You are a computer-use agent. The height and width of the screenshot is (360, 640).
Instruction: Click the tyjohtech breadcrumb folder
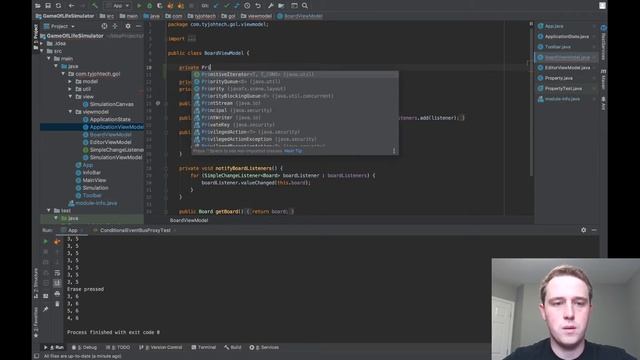click(202, 16)
